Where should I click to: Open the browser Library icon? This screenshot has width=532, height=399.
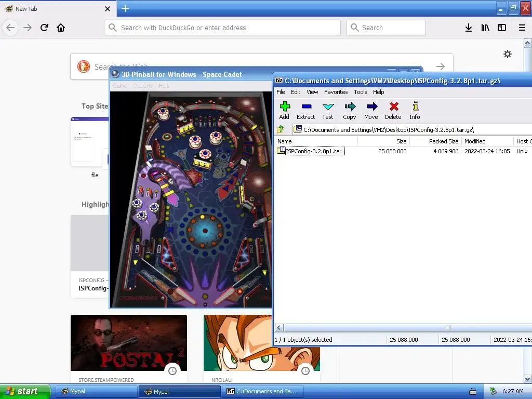pos(485,28)
